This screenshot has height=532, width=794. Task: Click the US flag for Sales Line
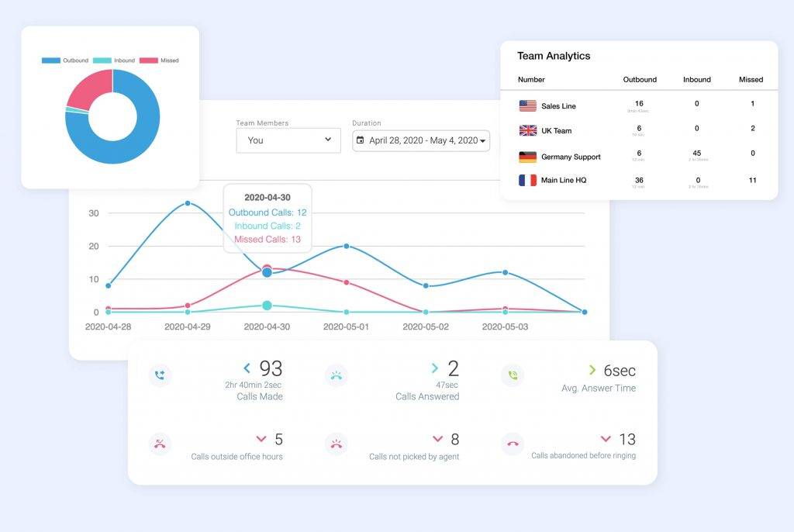pyautogui.click(x=527, y=106)
